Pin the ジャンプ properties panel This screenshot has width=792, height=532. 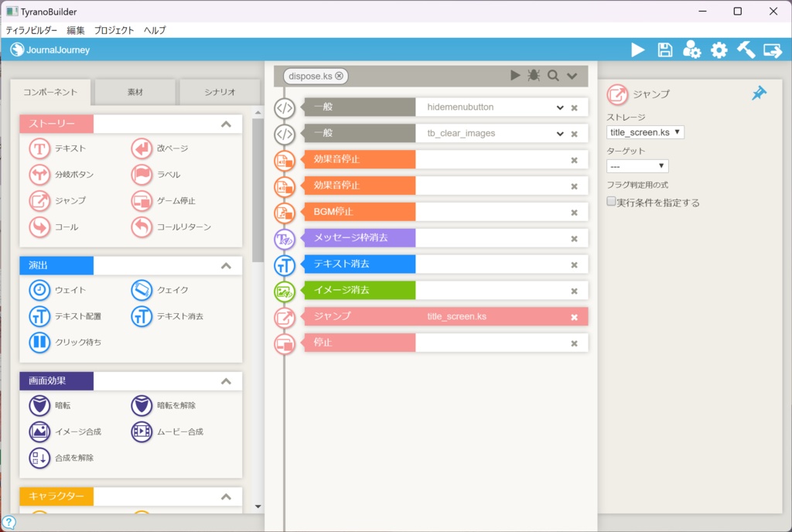coord(759,93)
